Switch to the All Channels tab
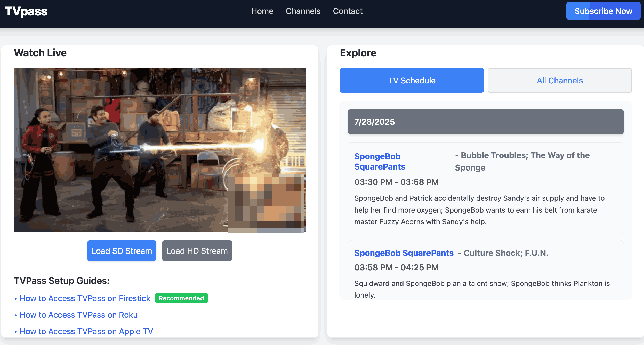Viewport: 644px width, 345px height. click(560, 80)
